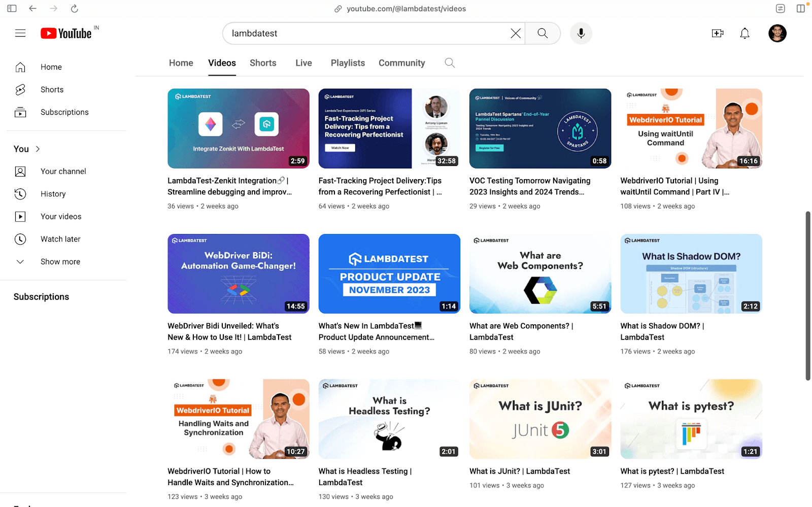Viewport: 812px width, 507px height.
Task: Reload the page with the refresh icon
Action: click(x=74, y=9)
